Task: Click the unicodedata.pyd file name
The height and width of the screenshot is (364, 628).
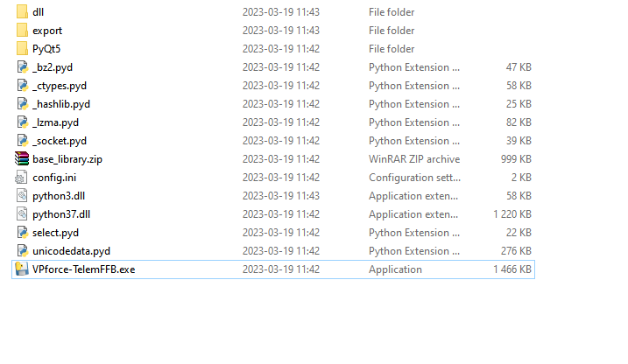Action: click(x=71, y=251)
